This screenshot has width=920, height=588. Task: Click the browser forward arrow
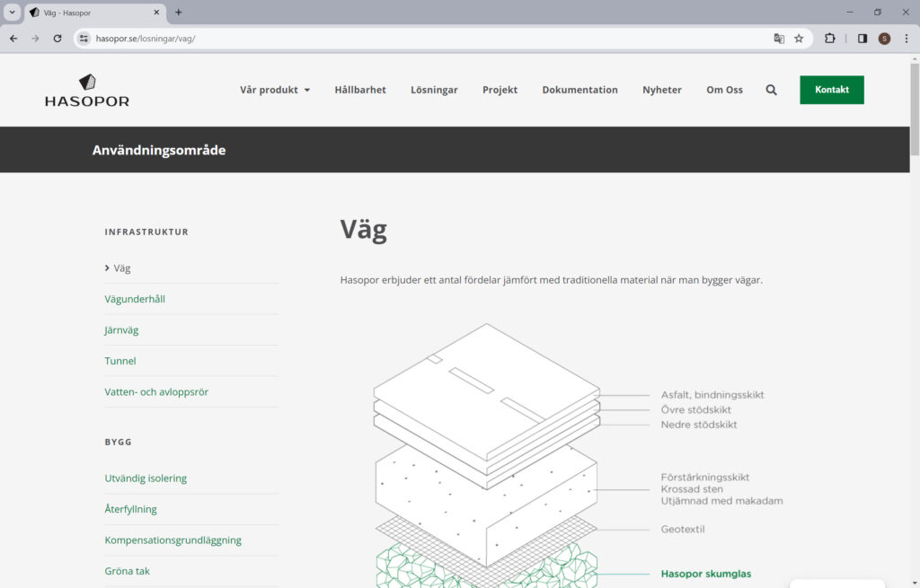tap(35, 39)
